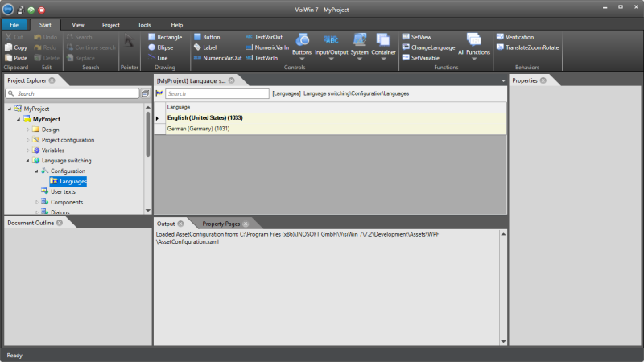This screenshot has width=644, height=362.
Task: Add the Verification behavior
Action: point(515,37)
